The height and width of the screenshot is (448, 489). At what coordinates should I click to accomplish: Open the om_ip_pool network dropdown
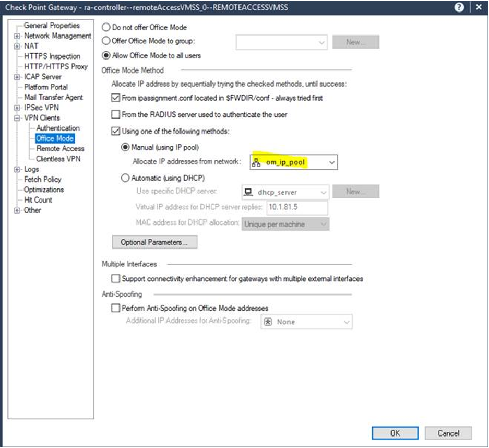(x=293, y=162)
